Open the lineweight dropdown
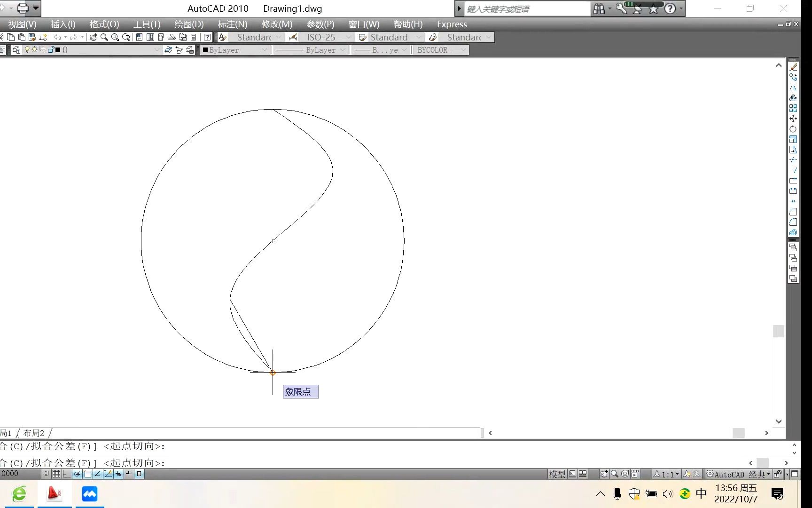This screenshot has height=508, width=812. click(x=380, y=50)
